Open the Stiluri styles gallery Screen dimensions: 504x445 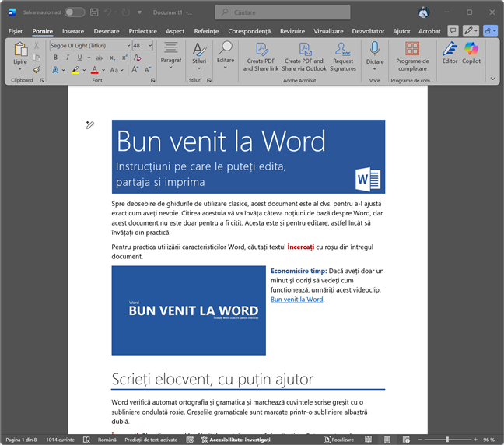click(199, 56)
